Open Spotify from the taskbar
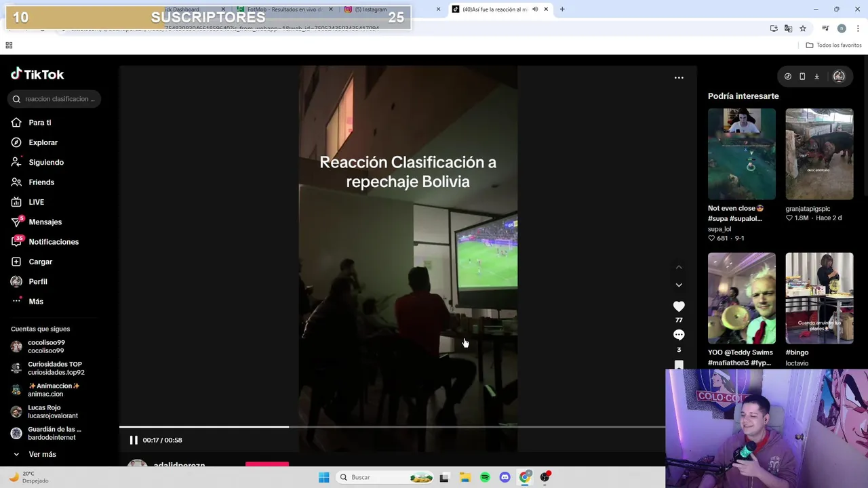Image resolution: width=868 pixels, height=488 pixels. (485, 477)
